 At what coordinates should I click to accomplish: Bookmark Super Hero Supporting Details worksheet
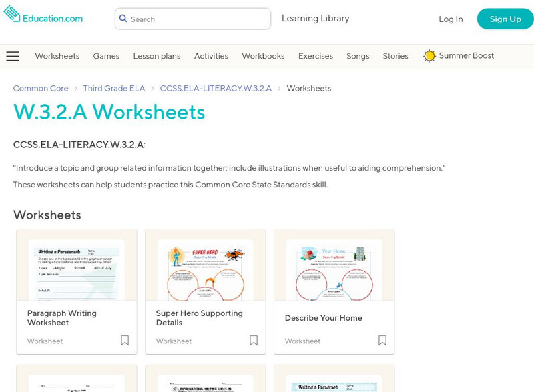[254, 340]
